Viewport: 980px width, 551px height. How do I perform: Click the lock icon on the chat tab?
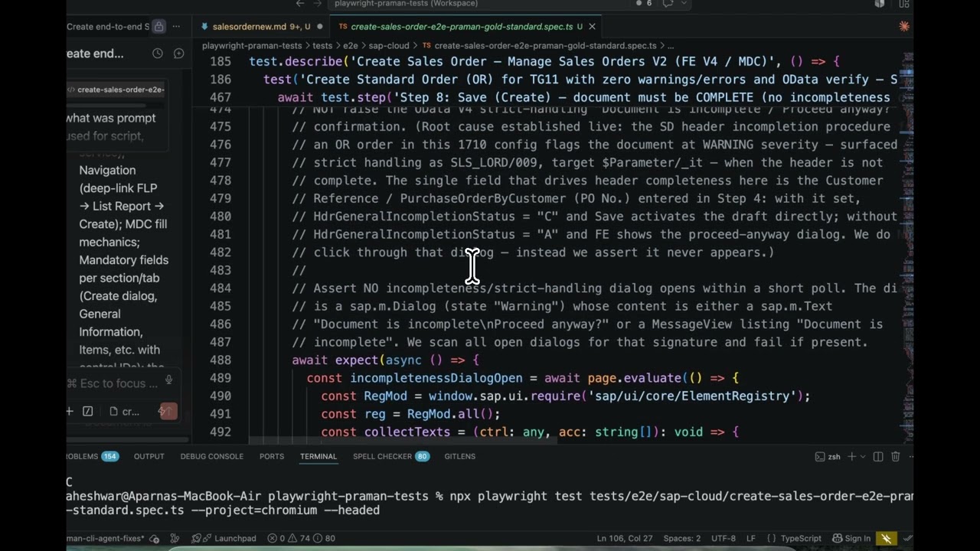coord(158,26)
